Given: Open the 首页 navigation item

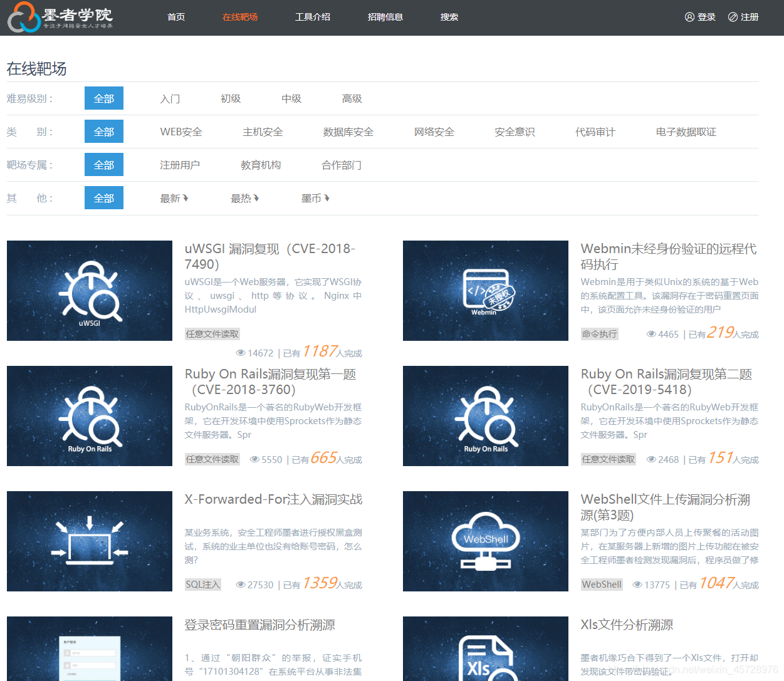Looking at the screenshot, I should 176,17.
